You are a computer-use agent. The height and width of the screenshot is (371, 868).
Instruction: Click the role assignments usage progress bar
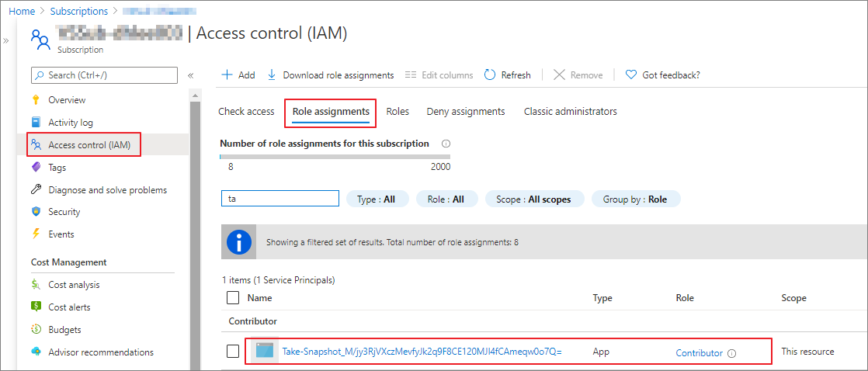335,157
